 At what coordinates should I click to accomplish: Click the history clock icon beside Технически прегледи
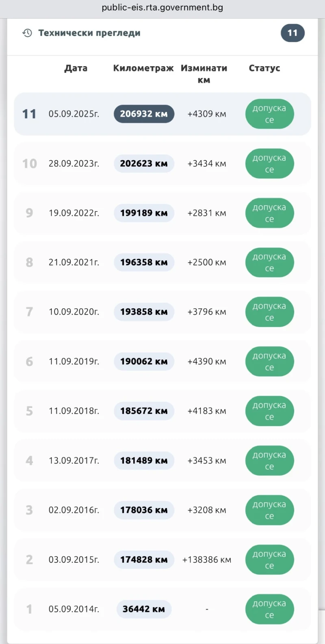click(27, 33)
